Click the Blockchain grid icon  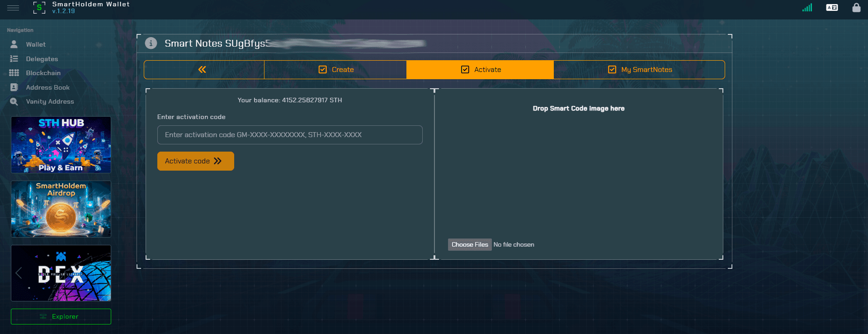tap(14, 73)
